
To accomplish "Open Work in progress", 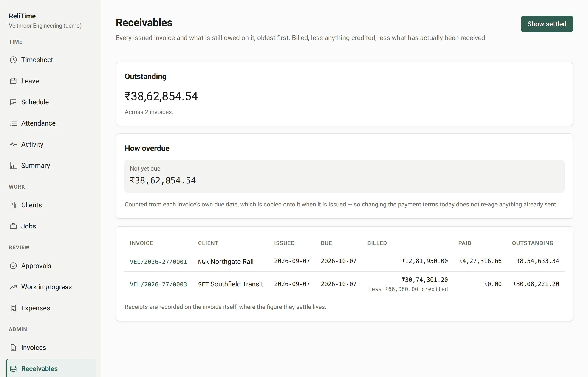I will [x=50, y=287].
